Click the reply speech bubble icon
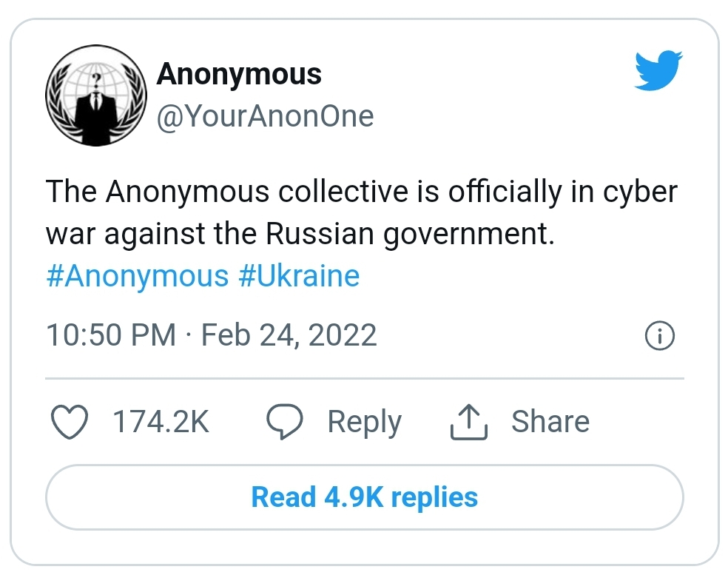 284,423
